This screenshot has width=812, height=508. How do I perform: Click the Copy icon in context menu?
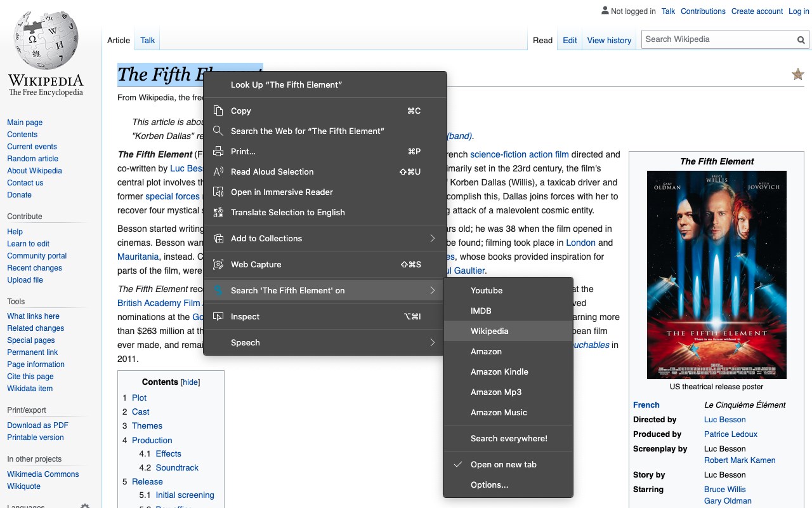pyautogui.click(x=218, y=110)
